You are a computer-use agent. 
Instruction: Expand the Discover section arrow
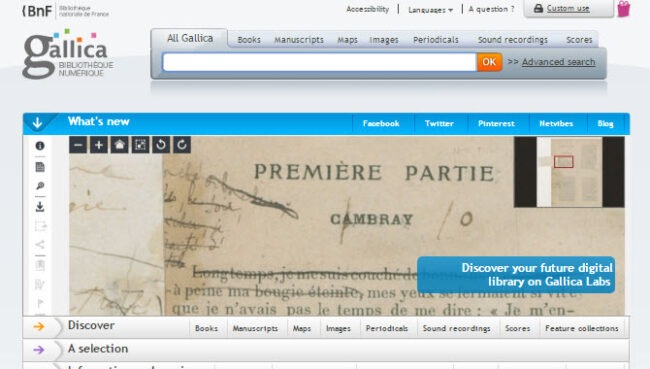39,326
